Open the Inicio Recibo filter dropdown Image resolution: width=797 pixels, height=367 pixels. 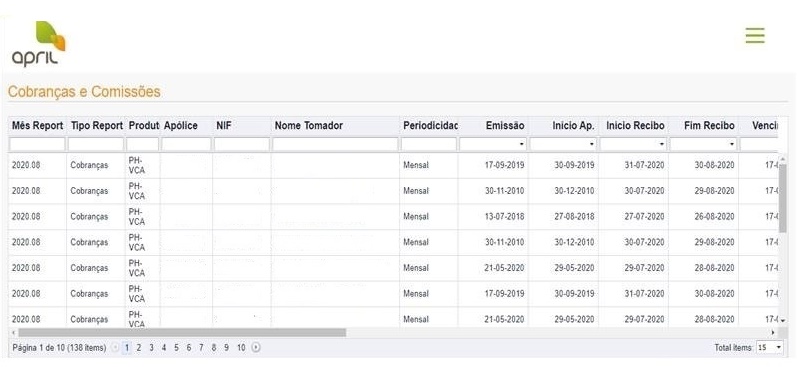662,145
